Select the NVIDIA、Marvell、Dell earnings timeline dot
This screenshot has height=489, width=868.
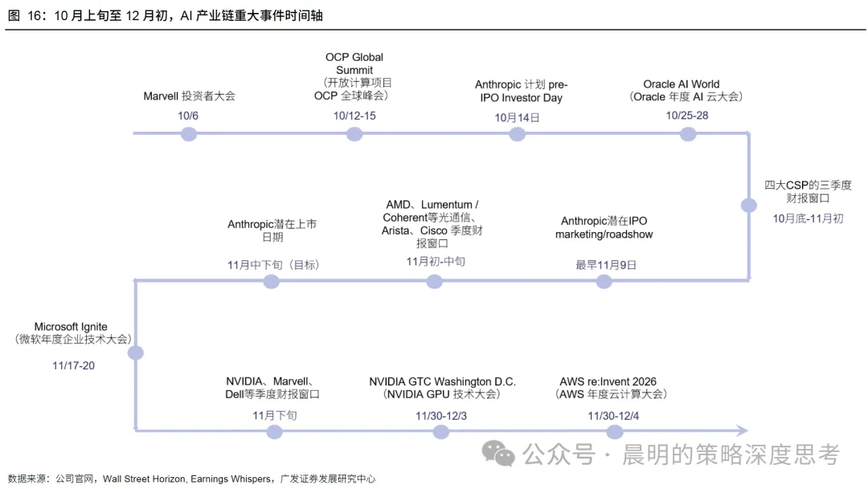click(x=275, y=432)
